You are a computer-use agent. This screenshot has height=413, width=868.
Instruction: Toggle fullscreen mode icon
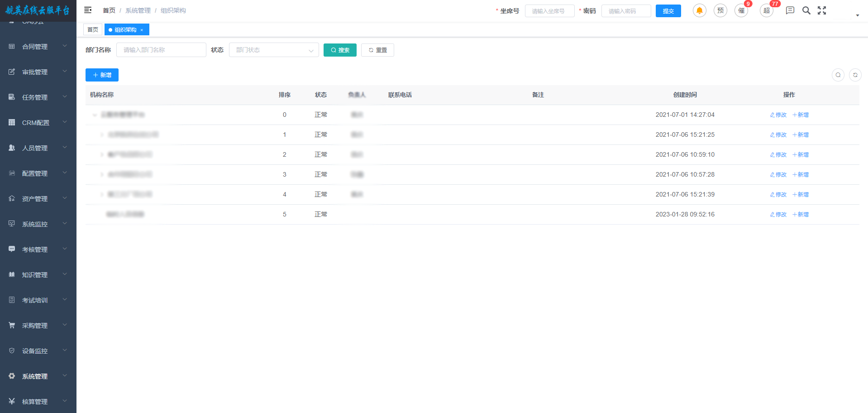coord(822,10)
